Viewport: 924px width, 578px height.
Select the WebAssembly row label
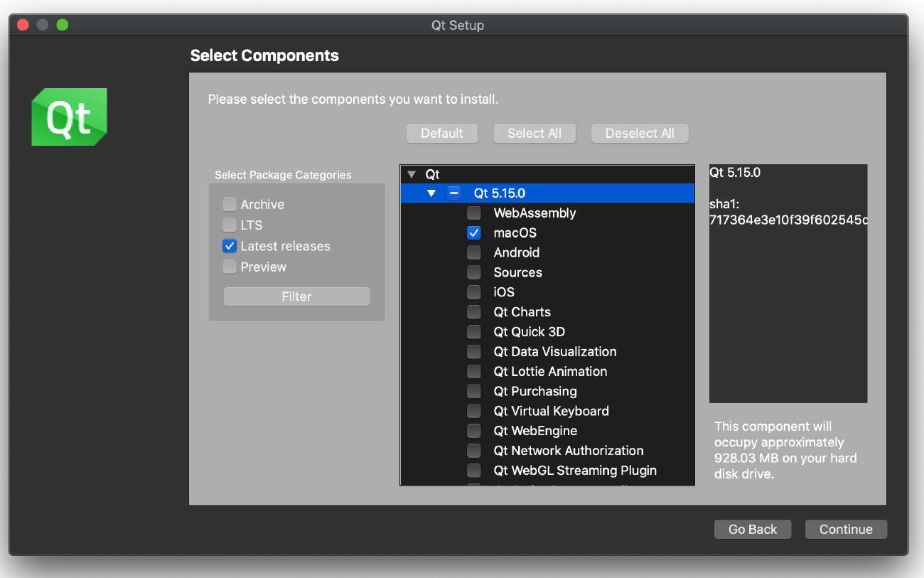535,213
